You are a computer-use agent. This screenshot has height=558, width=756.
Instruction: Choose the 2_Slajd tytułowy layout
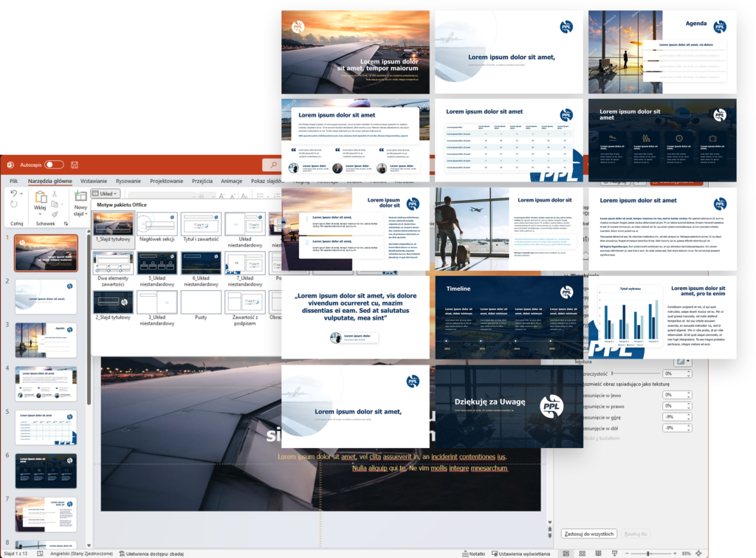113,306
